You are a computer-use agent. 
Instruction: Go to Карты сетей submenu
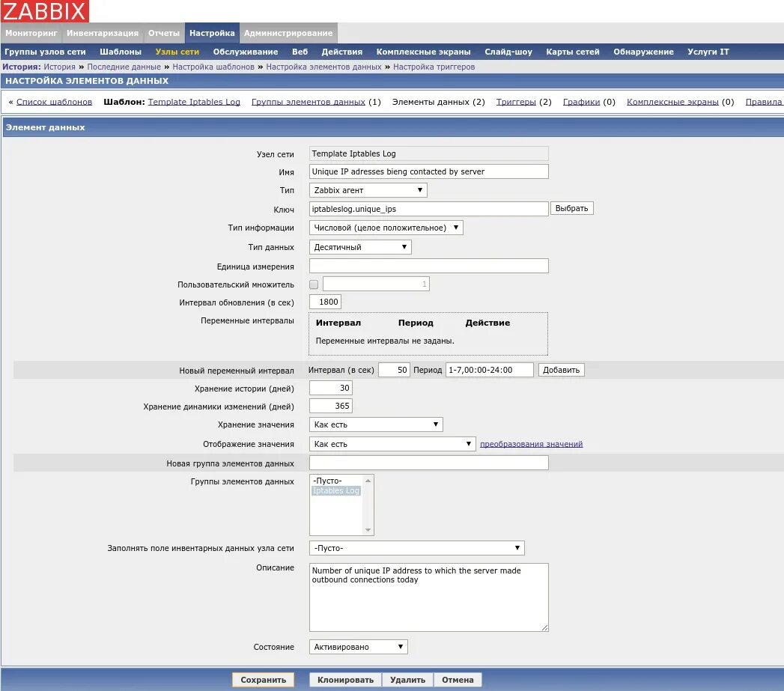click(573, 52)
